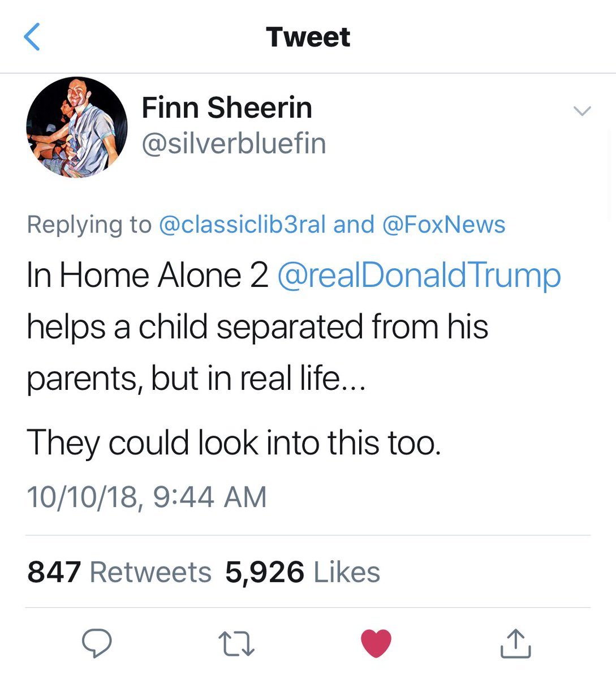Viewport: 616px width, 679px height.
Task: Tap the back arrow
Action: pos(32,37)
